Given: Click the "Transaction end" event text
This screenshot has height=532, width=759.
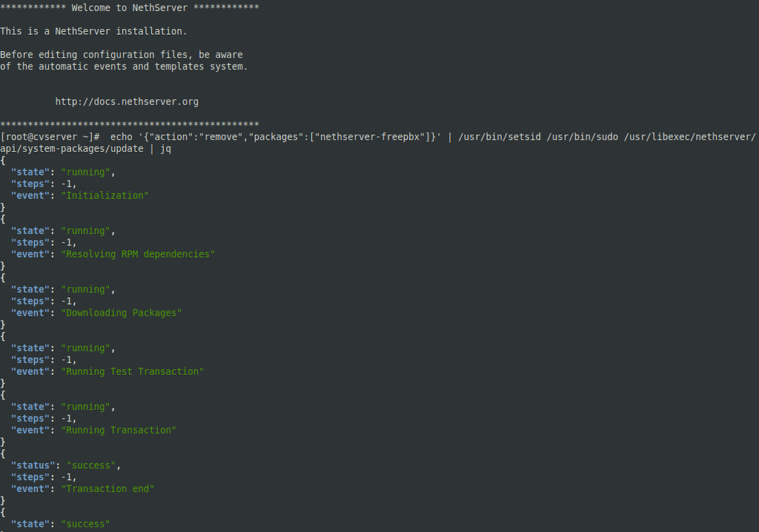Looking at the screenshot, I should (107, 489).
